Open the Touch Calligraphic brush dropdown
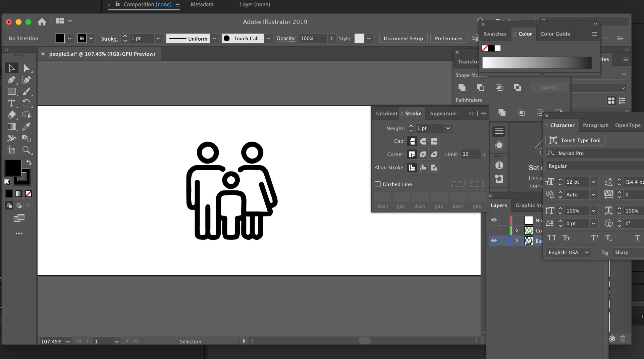644x359 pixels. tap(269, 38)
